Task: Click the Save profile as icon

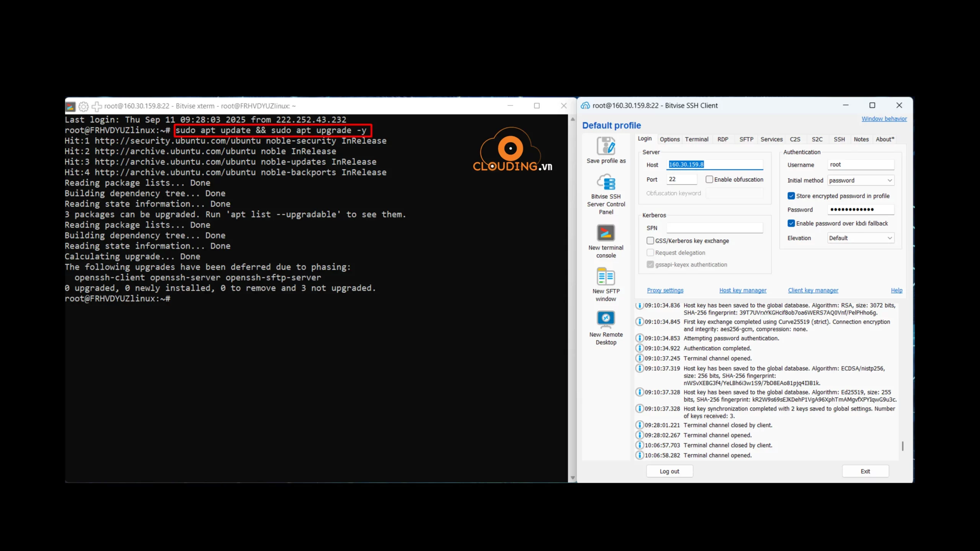Action: pyautogui.click(x=606, y=146)
